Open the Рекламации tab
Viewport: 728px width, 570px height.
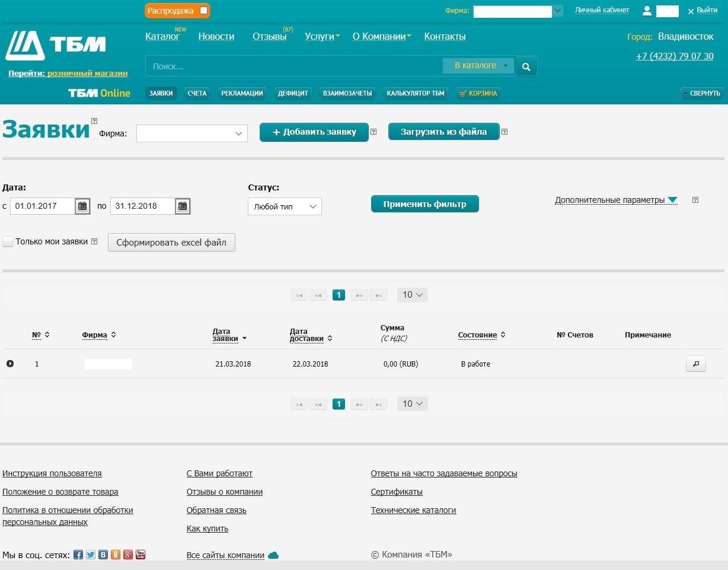[241, 93]
